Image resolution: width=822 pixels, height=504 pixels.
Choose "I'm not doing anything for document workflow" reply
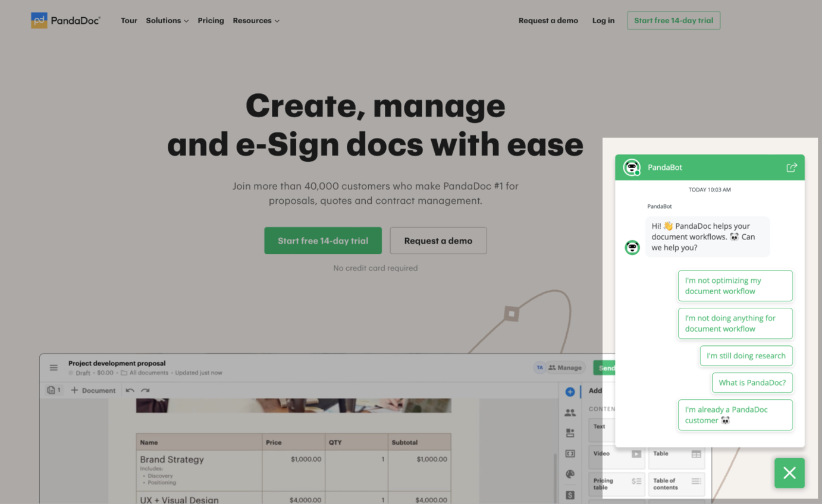coord(735,323)
